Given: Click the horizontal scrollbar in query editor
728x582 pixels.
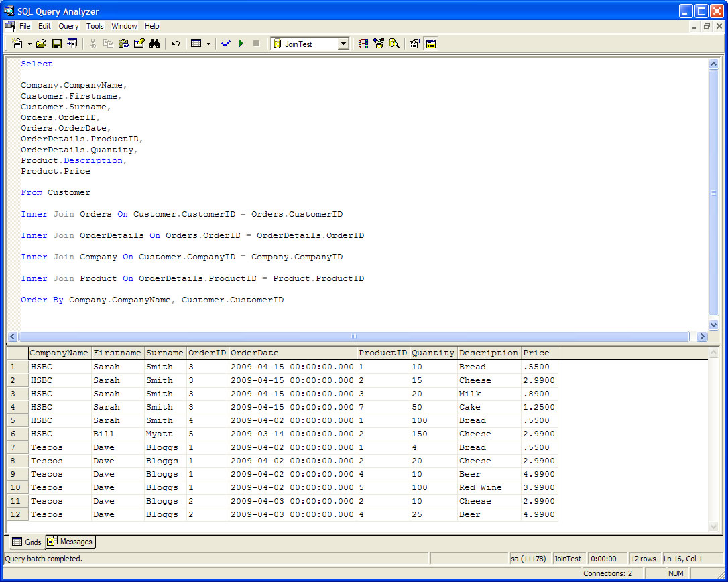Looking at the screenshot, I should tap(354, 337).
